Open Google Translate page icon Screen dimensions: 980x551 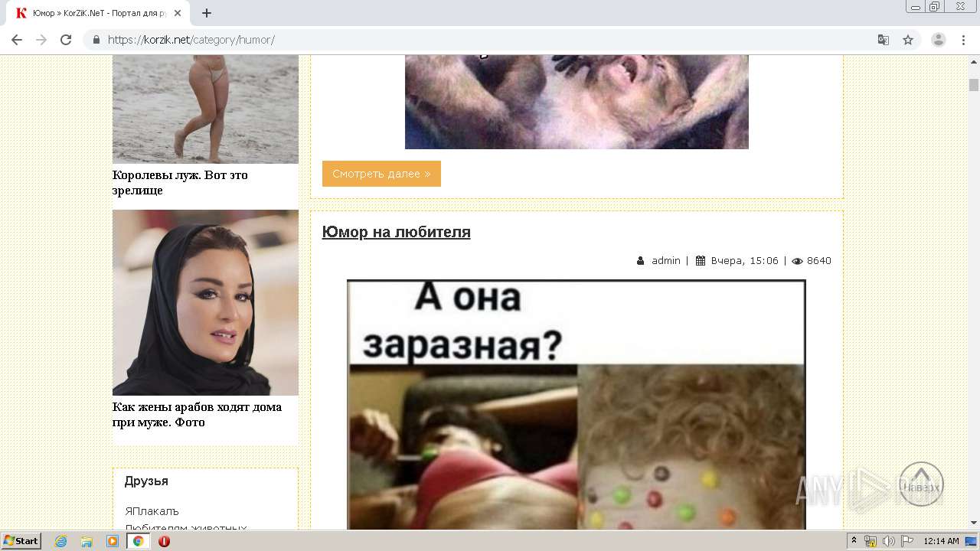coord(883,40)
